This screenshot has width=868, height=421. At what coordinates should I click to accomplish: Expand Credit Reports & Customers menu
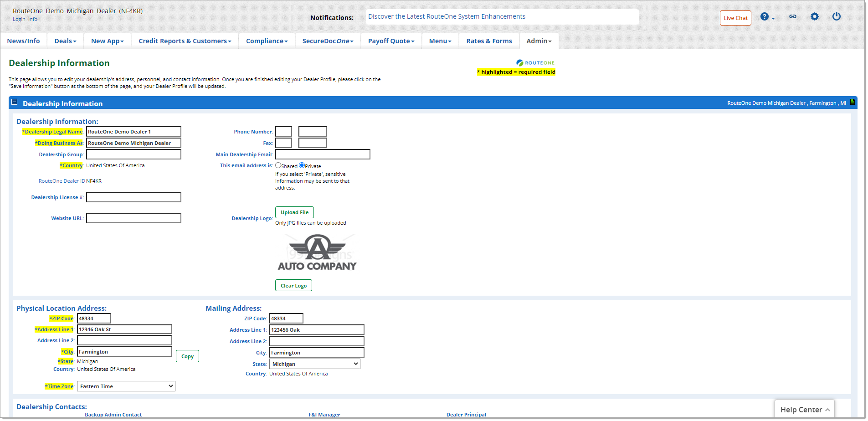185,41
